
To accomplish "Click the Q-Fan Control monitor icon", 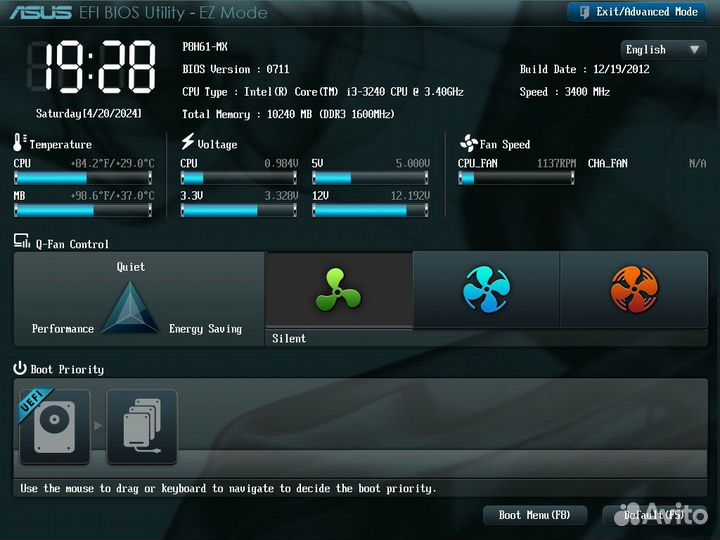I will (x=21, y=242).
